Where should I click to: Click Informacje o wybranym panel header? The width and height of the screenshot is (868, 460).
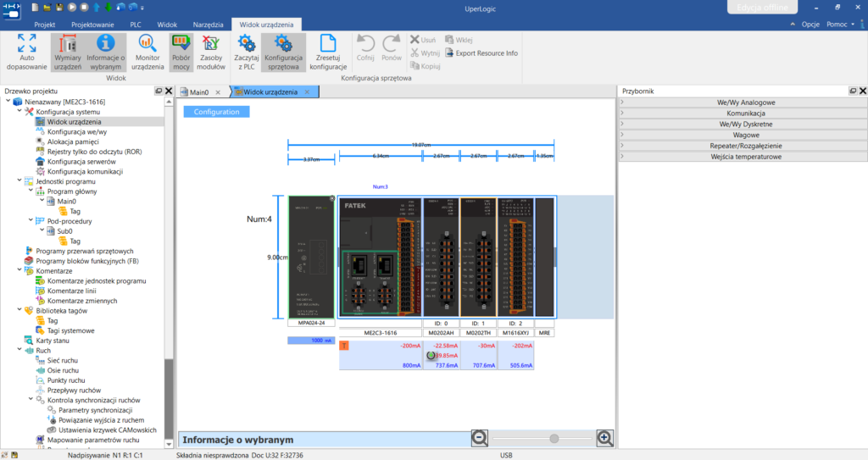(324, 440)
